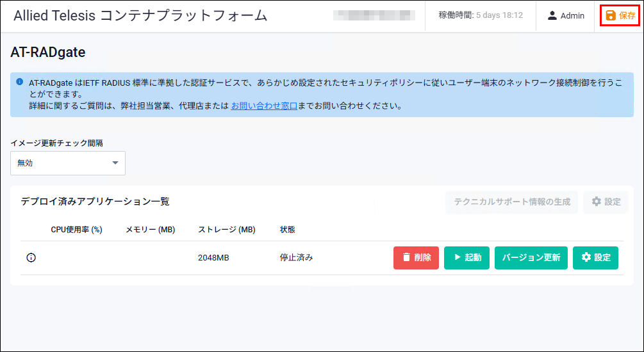Viewport: 644px width, 352px height.
Task: Click the お問い合わせ窓口 link
Action: [263, 106]
